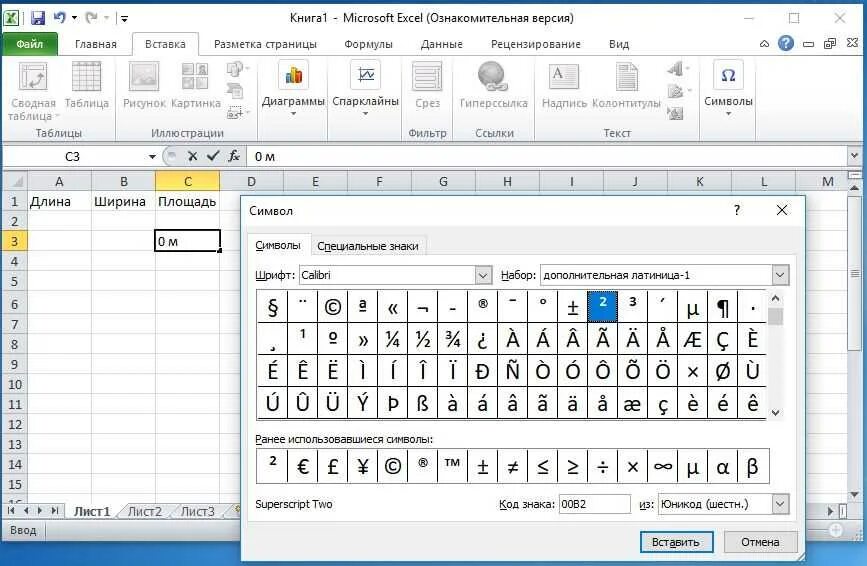This screenshot has height=566, width=867.
Task: Click the Select All corner of the sheet
Action: pos(15,181)
